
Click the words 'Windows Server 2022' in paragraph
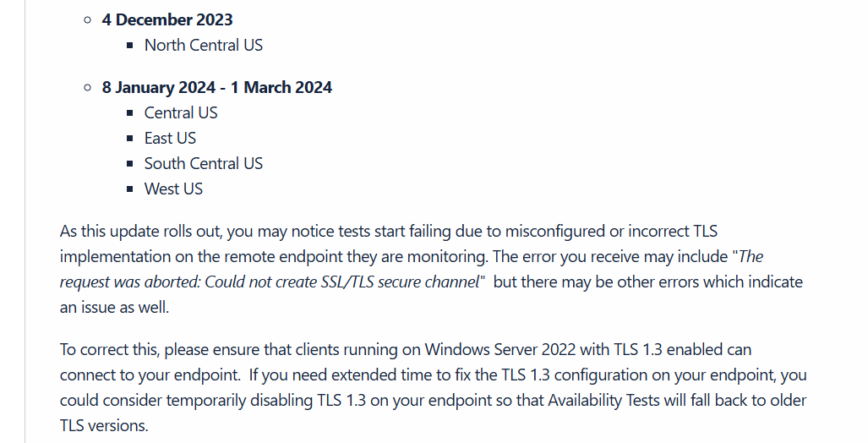coord(500,350)
